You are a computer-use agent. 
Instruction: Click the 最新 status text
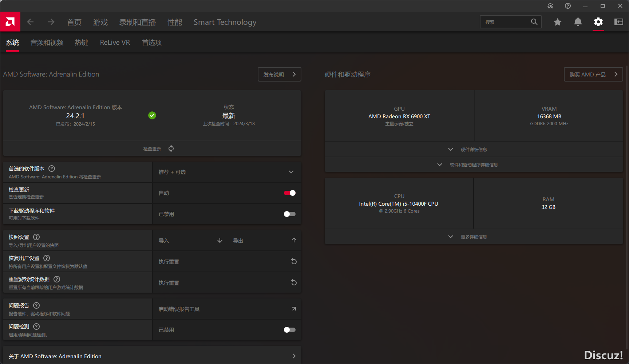tap(229, 116)
